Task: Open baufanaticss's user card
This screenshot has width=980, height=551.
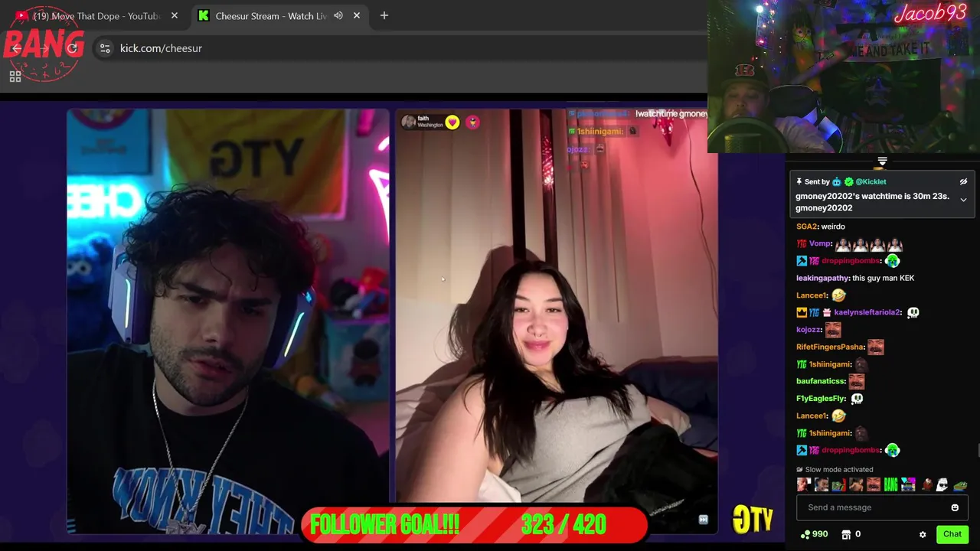Action: tap(821, 381)
